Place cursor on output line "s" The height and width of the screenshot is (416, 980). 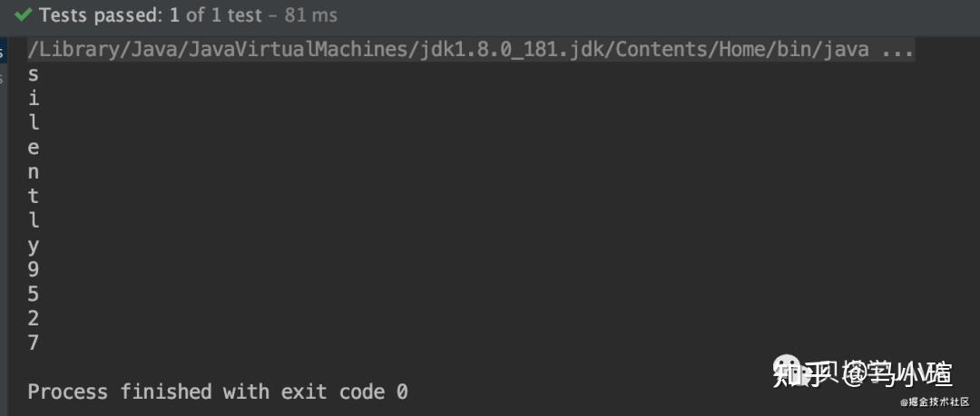[34, 74]
